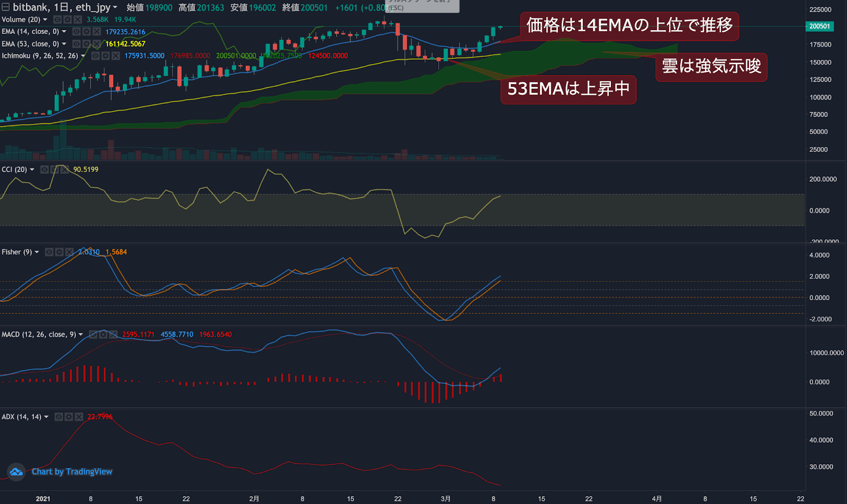Open the Fisher (9) dropdown arrow
847x504 pixels.
(37, 252)
